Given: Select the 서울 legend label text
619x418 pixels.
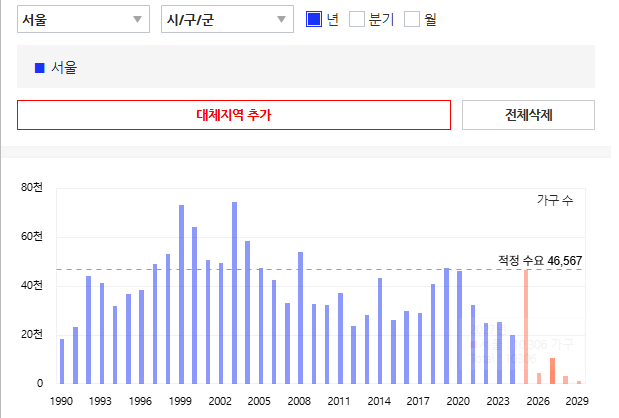Looking at the screenshot, I should click(x=64, y=68).
